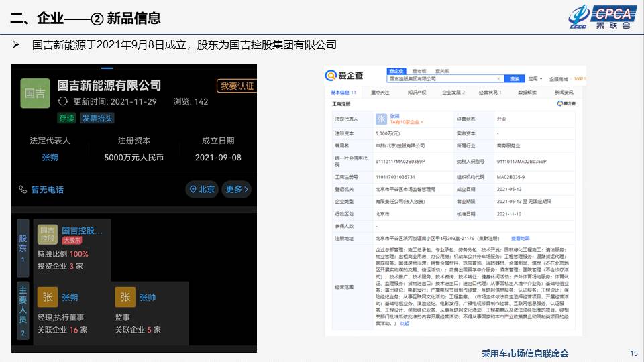Click 投资企业 3 家 text
The image size is (644, 362).
60,266
